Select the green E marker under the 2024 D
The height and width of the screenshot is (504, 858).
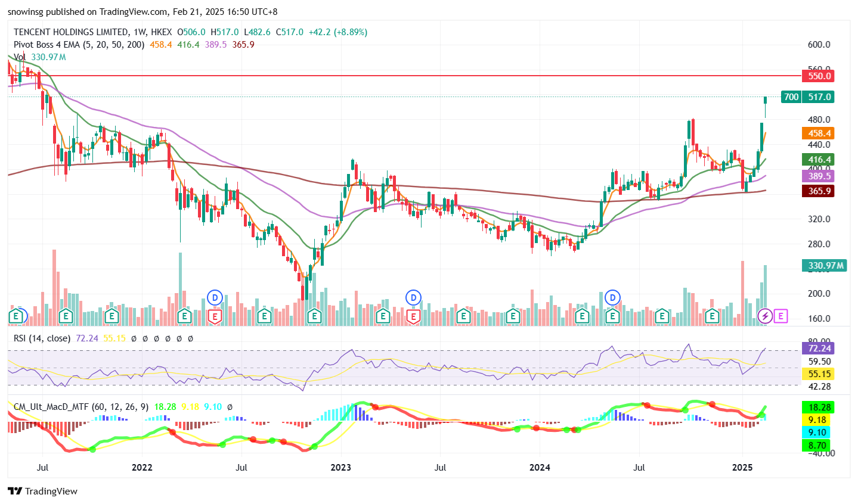click(x=612, y=316)
